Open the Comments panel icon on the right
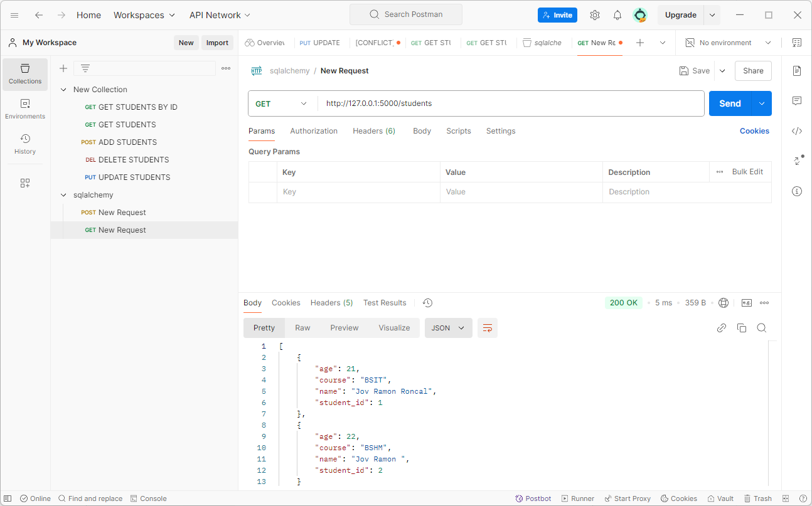The image size is (812, 506). 797,101
